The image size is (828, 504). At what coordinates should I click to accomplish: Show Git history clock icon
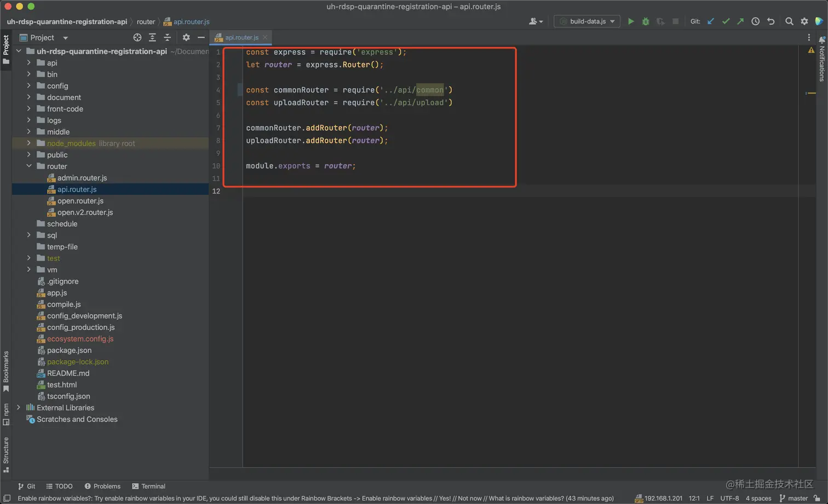755,21
